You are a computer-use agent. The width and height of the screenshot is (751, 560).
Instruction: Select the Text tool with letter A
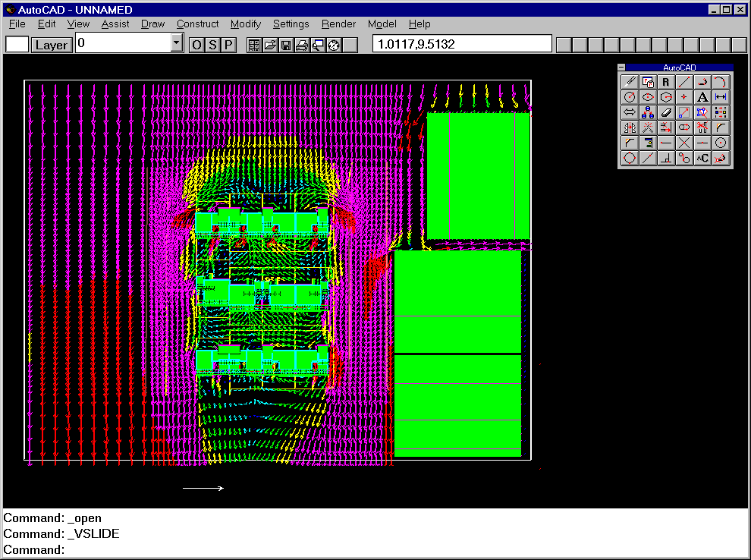click(702, 97)
